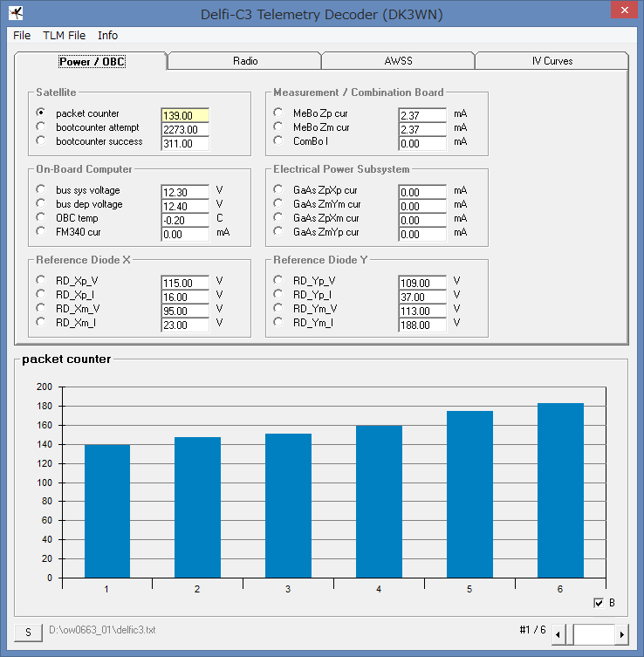Select the RD_Xm_V radio button
Image resolution: width=644 pixels, height=657 pixels.
tap(41, 308)
